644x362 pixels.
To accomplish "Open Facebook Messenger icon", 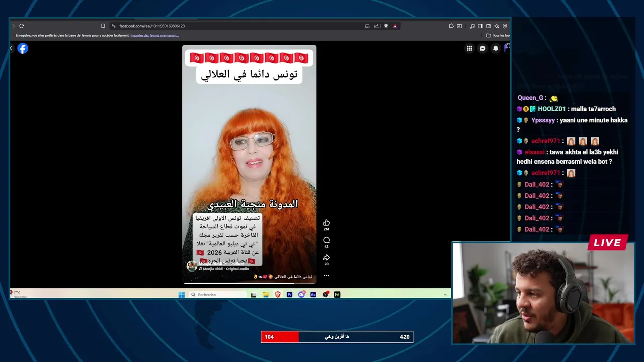I will pos(482,48).
